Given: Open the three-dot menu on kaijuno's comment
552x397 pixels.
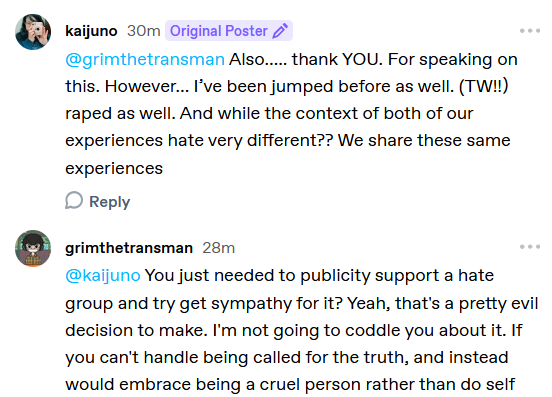Looking at the screenshot, I should [530, 31].
